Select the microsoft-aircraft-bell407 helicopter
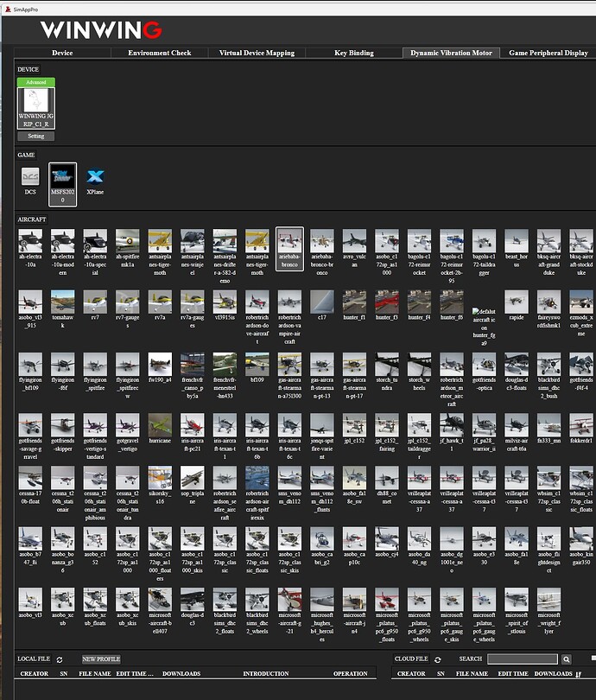The image size is (596, 700). [160, 600]
